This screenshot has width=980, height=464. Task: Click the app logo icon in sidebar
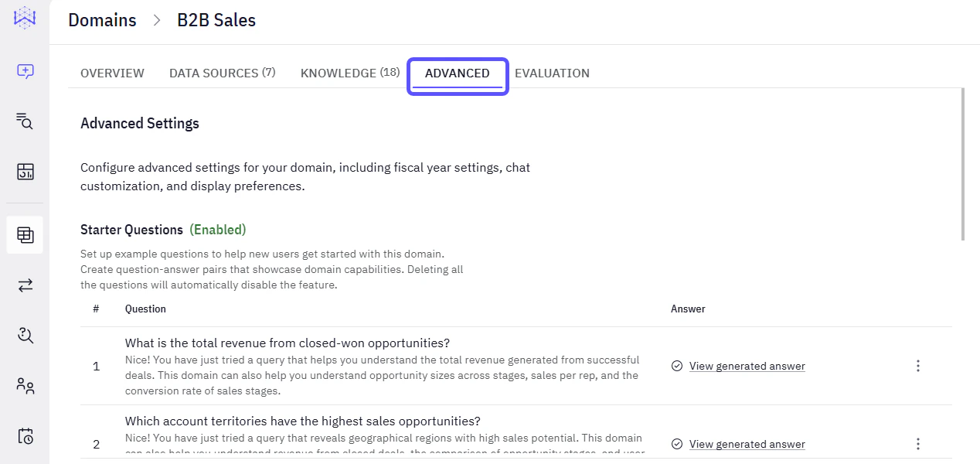[25, 18]
